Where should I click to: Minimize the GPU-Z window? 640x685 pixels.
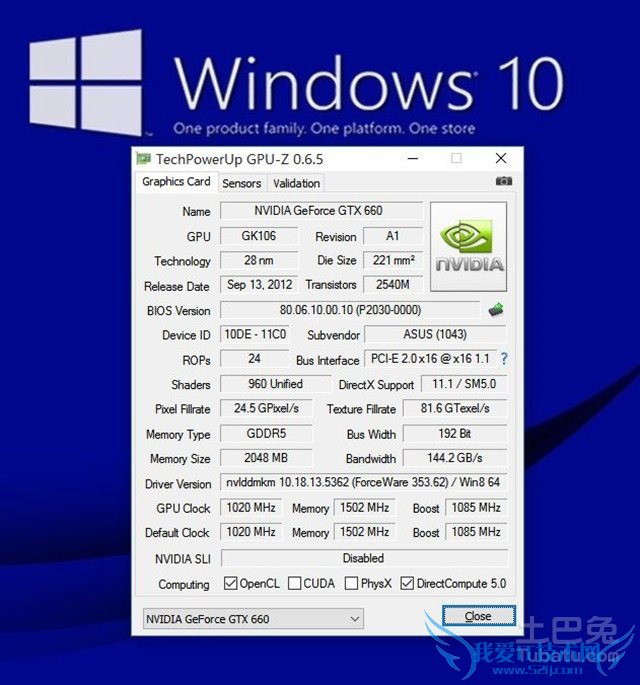[x=413, y=159]
